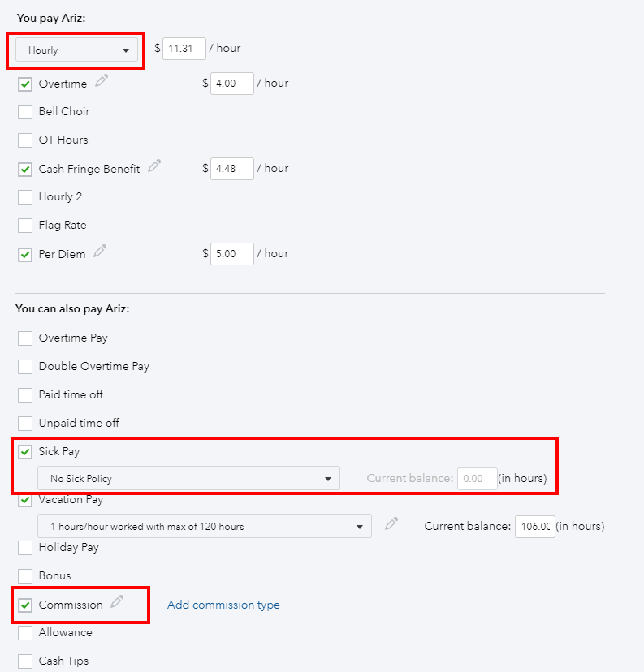Screen dimensions: 644x672
Task: Expand the No Sick Policy dropdown
Action: coord(188,479)
